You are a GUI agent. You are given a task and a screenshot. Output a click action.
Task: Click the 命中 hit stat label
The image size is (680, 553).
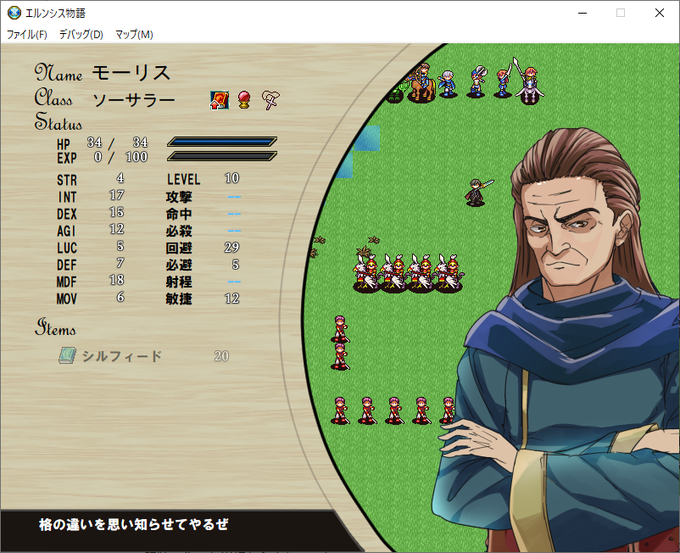(179, 214)
